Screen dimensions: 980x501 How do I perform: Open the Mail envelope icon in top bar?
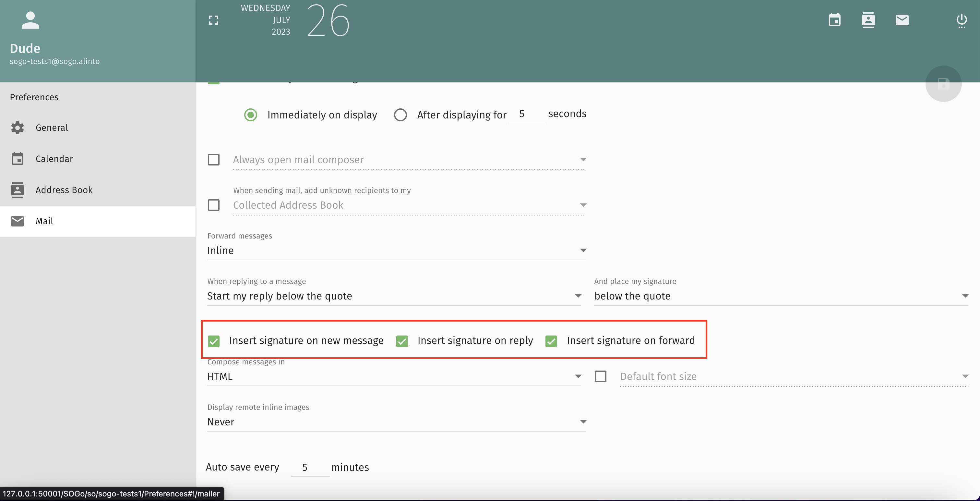pos(902,20)
